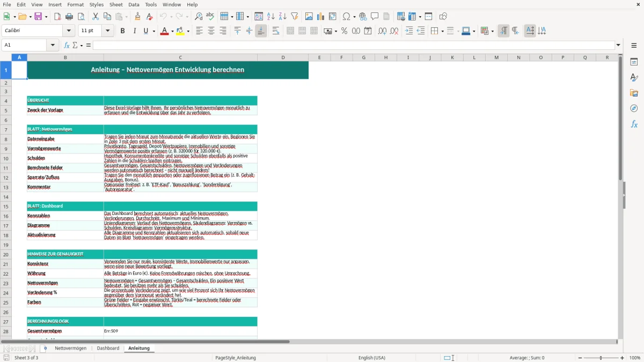This screenshot has width=644, height=362.
Task: Open the Font Name dropdown
Action: (69, 31)
